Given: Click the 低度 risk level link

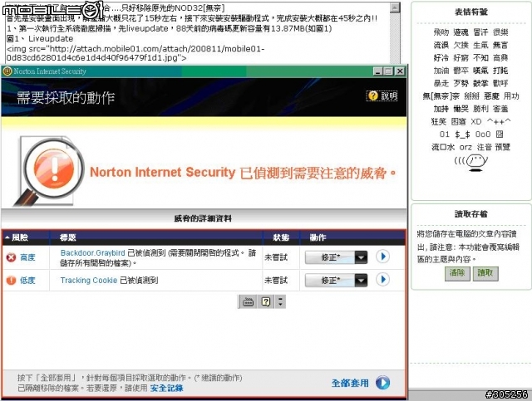Looking at the screenshot, I should coord(27,281).
